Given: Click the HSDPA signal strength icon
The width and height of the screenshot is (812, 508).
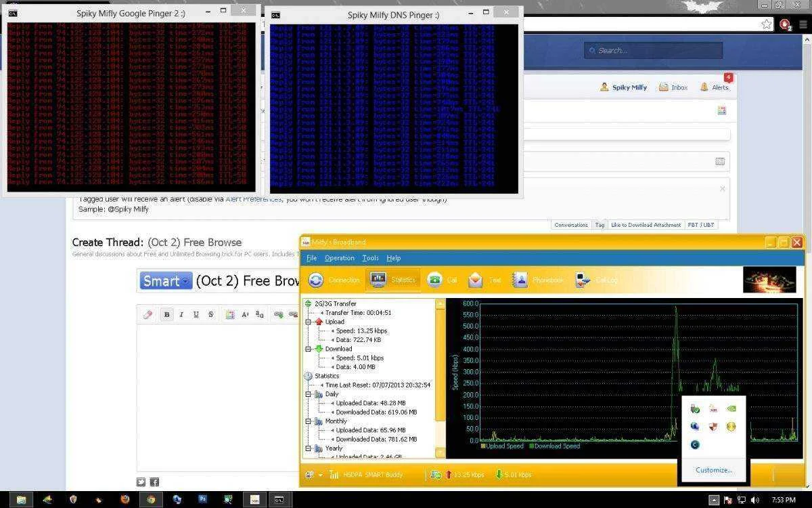Looking at the screenshot, I should [x=334, y=475].
